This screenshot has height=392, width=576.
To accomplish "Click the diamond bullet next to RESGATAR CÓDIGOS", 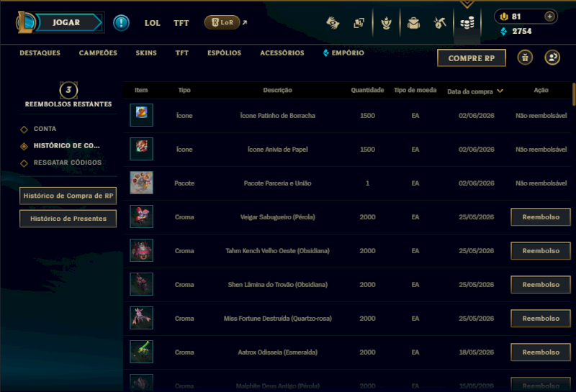I will point(24,163).
